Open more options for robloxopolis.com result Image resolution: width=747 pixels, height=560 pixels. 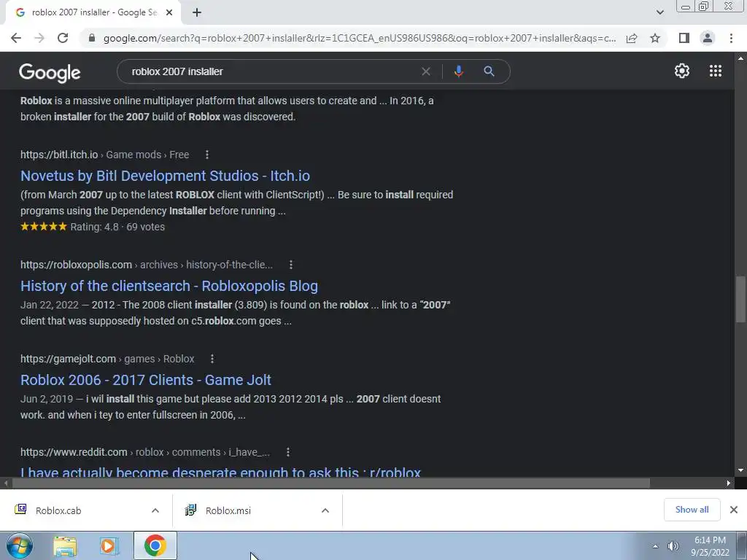pyautogui.click(x=291, y=265)
